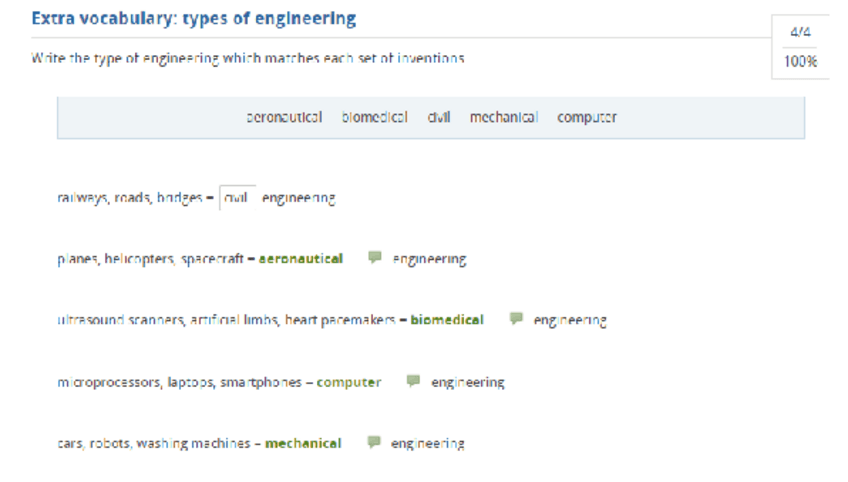
Task: Click the 4/4 score indicator
Action: (800, 32)
